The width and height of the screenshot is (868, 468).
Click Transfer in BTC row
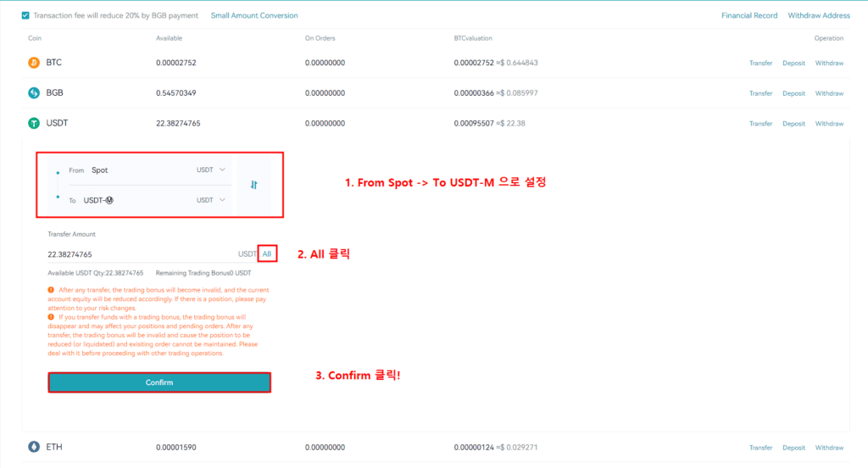(760, 63)
